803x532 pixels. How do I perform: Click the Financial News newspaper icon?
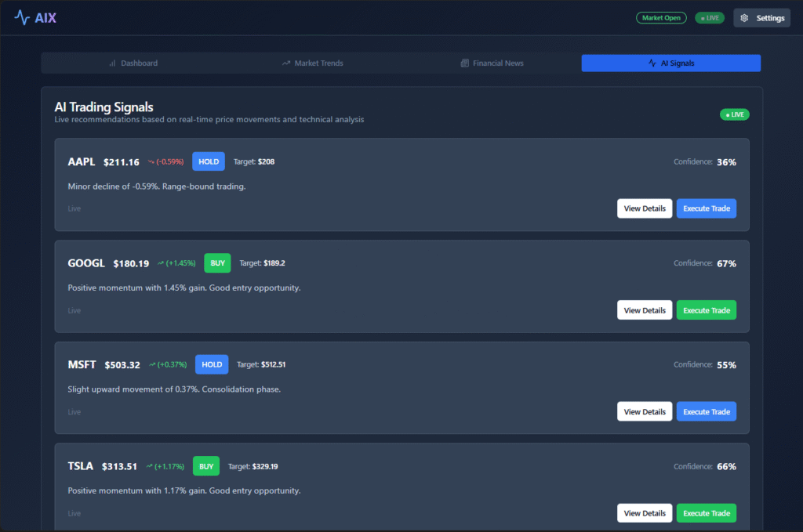464,63
